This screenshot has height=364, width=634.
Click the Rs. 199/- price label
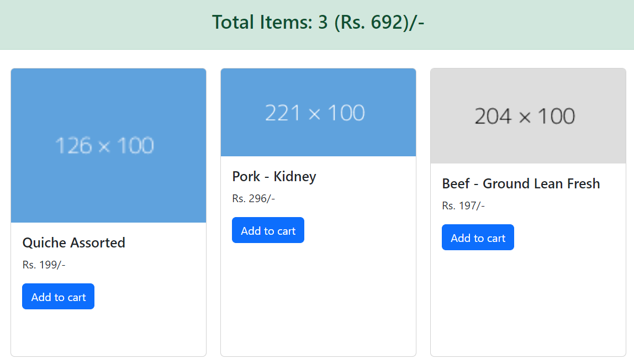click(x=44, y=265)
